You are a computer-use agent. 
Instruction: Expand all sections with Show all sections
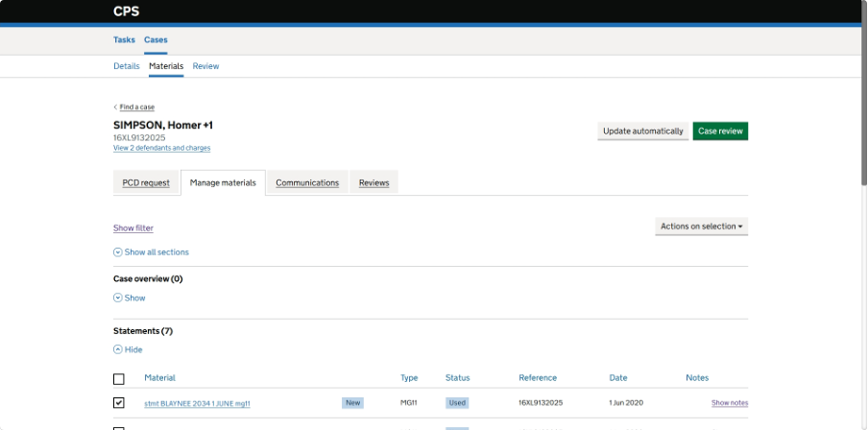[x=151, y=251]
